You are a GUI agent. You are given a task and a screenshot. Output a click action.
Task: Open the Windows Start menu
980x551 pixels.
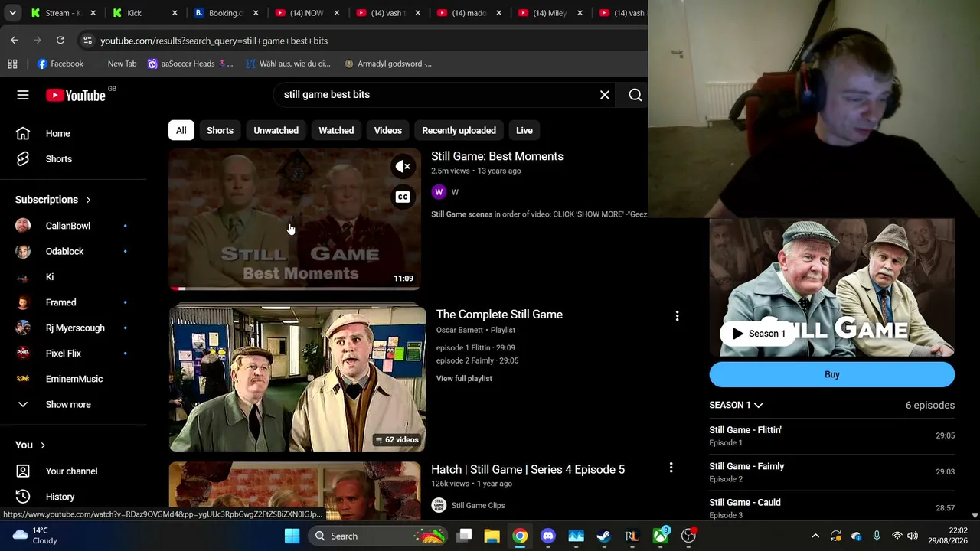tap(292, 536)
